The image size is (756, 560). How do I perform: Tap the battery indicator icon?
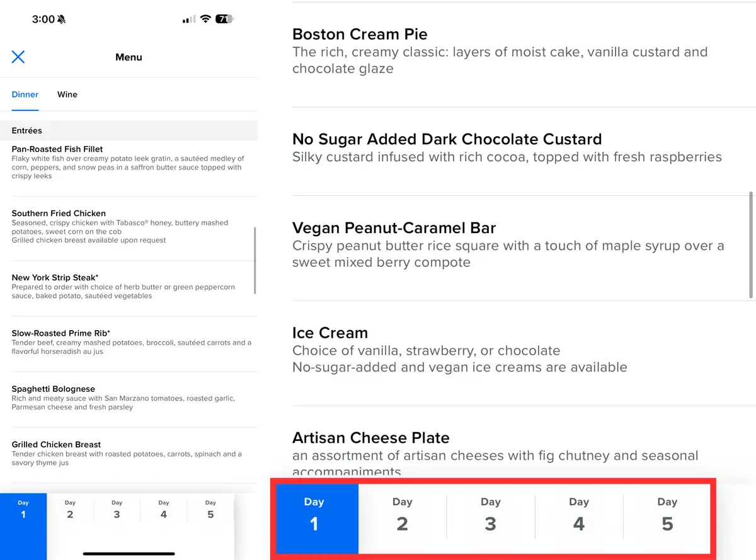(x=225, y=19)
